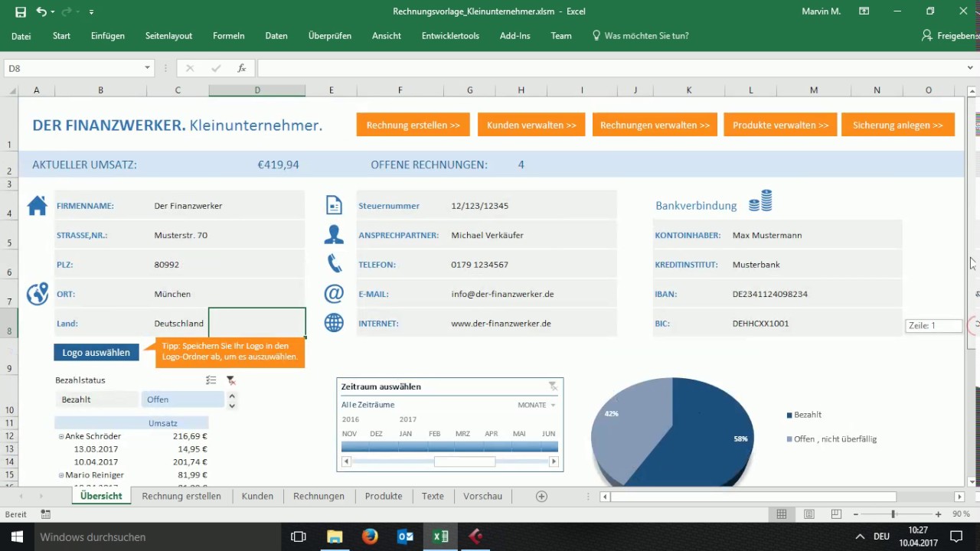Viewport: 980px width, 551px height.
Task: Click the 'Produkte verwalten >>' button
Action: coord(780,125)
